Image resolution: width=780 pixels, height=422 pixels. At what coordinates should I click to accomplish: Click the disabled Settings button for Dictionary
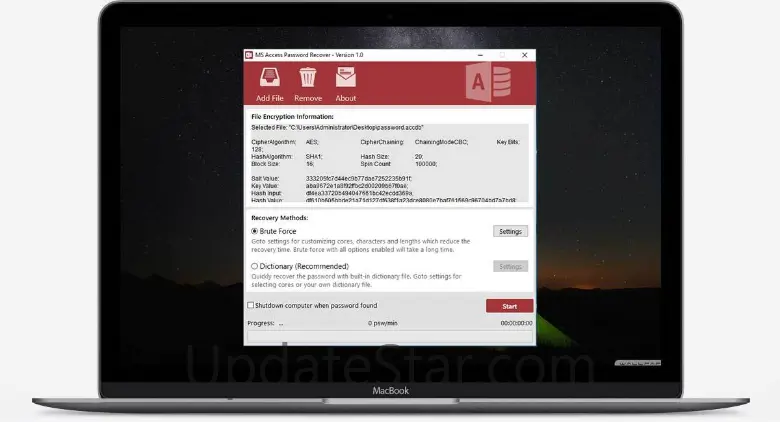(x=510, y=266)
